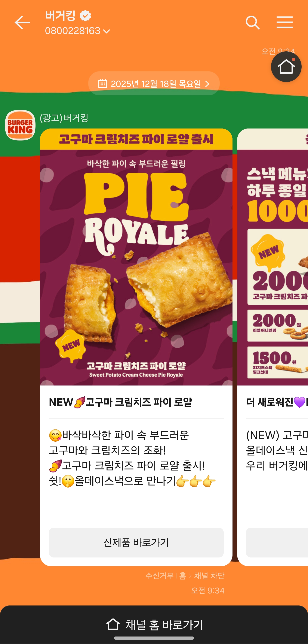This screenshot has height=644, width=308.
Task: Tap the calendar icon in date pill
Action: coord(103,84)
